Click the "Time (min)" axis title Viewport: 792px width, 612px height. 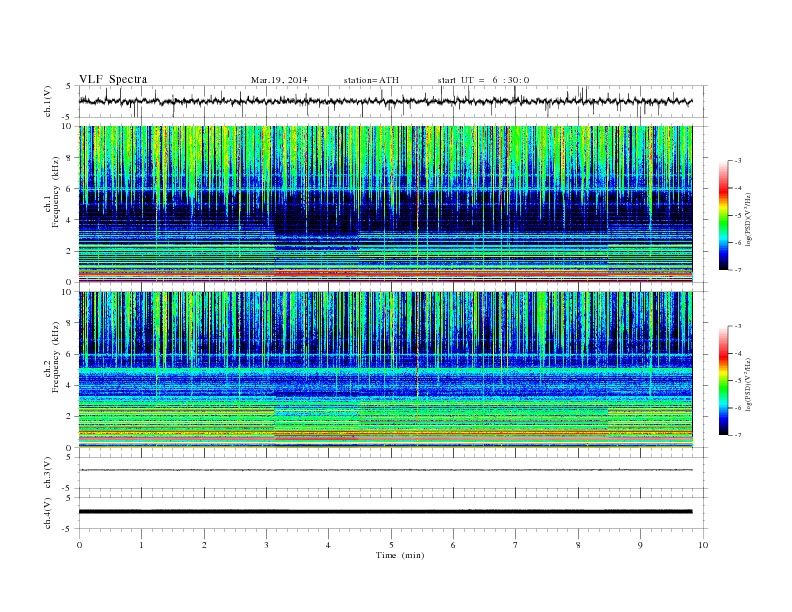[400, 555]
